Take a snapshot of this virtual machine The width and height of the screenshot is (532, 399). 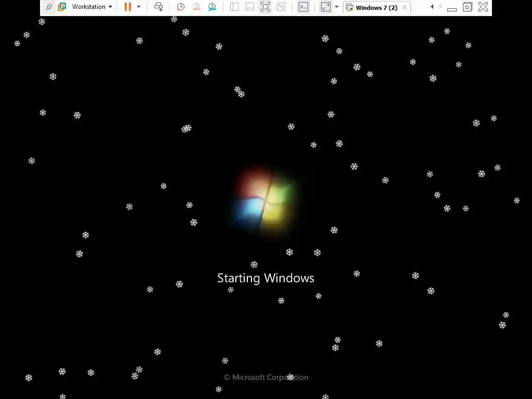(x=180, y=7)
